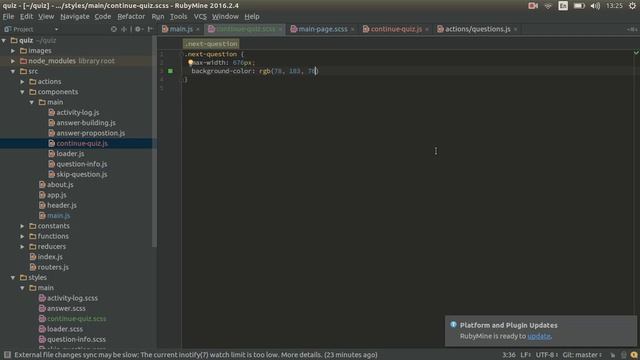This screenshot has width=640, height=360.
Task: Select activity-log.scss in the styles folder
Action: [x=72, y=298]
